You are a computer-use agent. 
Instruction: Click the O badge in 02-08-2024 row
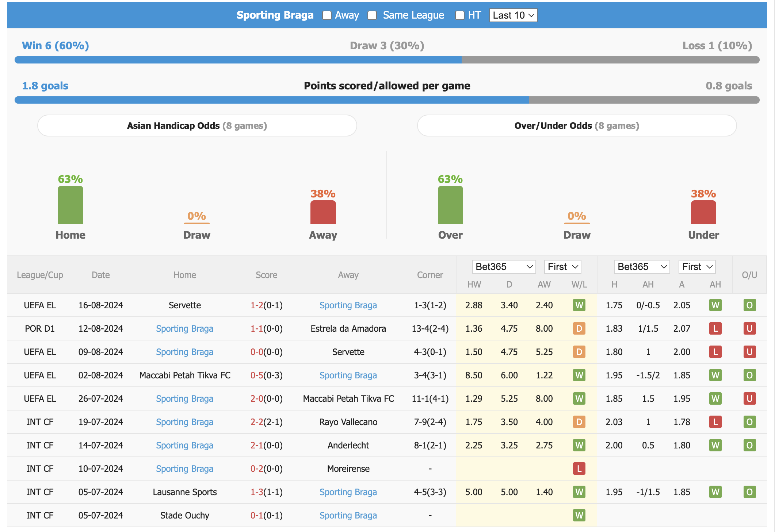point(749,375)
